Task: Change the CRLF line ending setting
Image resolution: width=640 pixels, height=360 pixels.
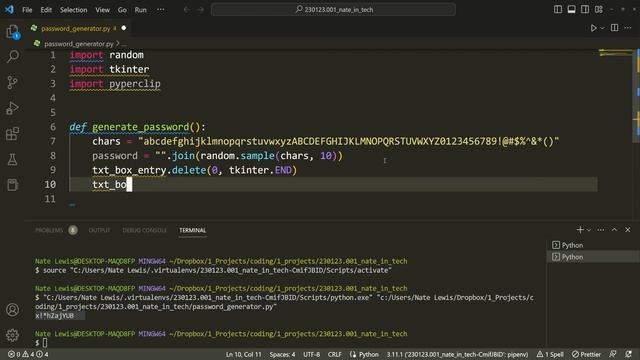Action: (x=335, y=354)
